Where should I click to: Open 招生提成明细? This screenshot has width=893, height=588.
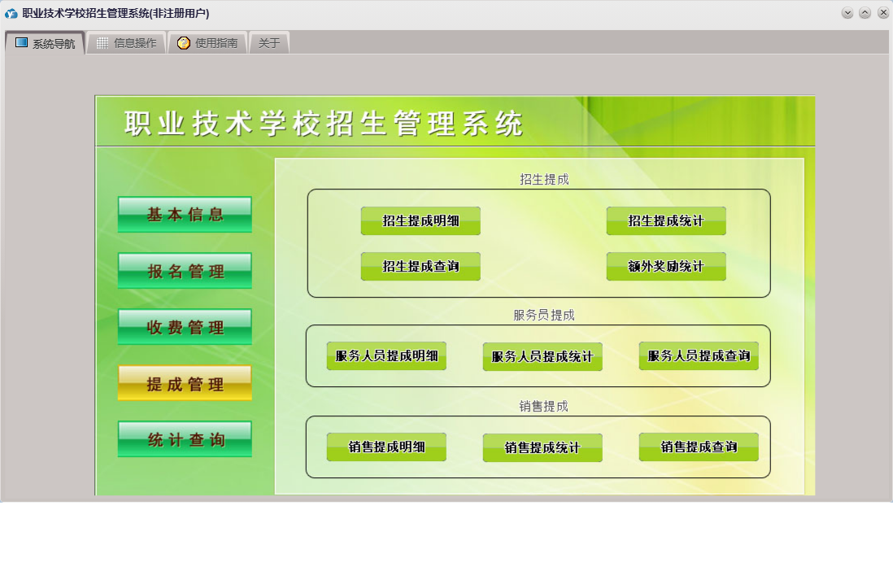click(x=420, y=221)
